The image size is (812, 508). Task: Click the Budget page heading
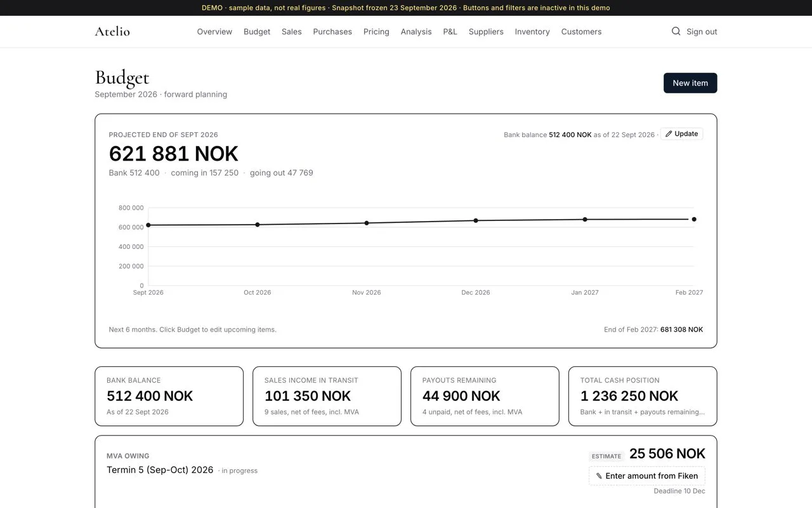click(x=122, y=77)
